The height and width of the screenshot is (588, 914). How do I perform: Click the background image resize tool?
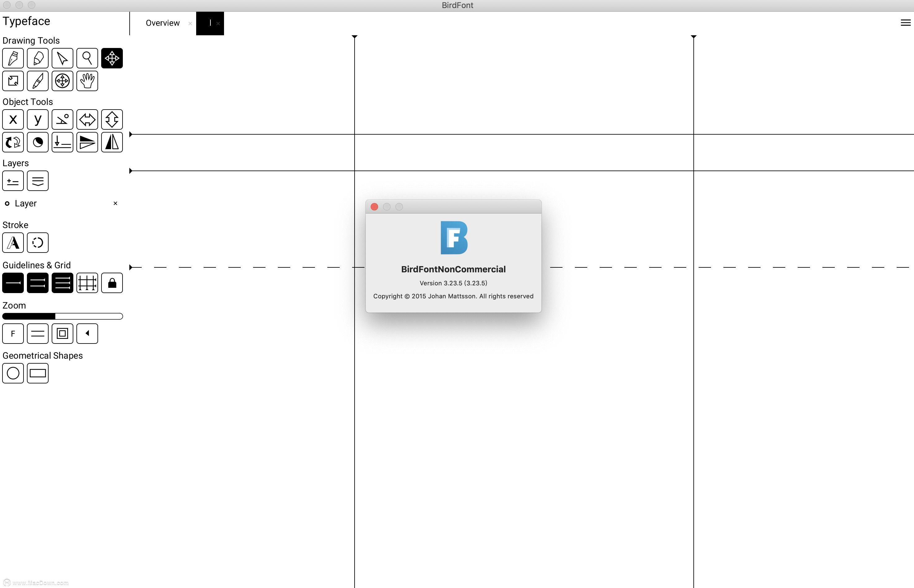coord(13,81)
